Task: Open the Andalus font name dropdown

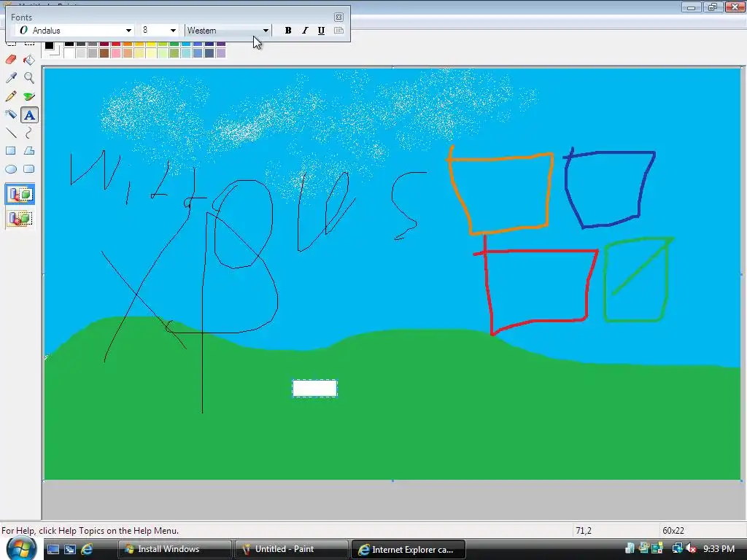Action: tap(128, 31)
